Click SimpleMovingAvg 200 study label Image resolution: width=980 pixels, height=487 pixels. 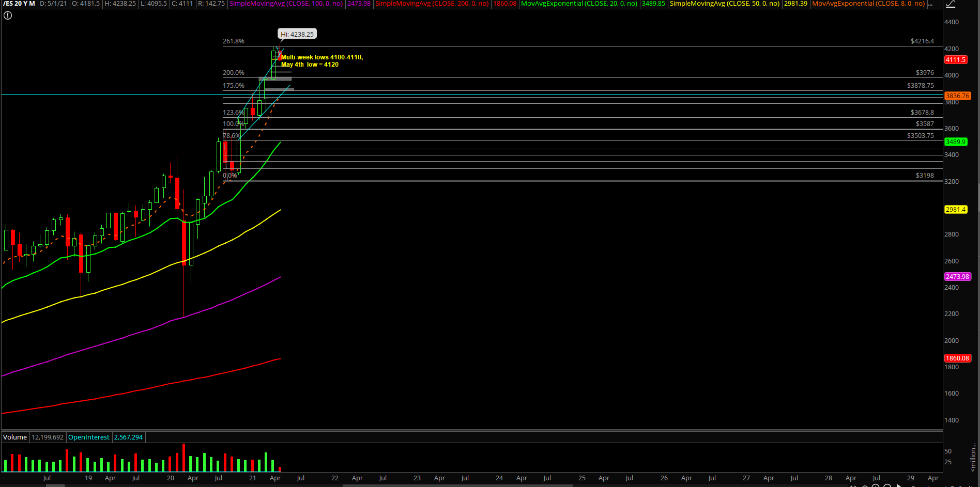(432, 4)
